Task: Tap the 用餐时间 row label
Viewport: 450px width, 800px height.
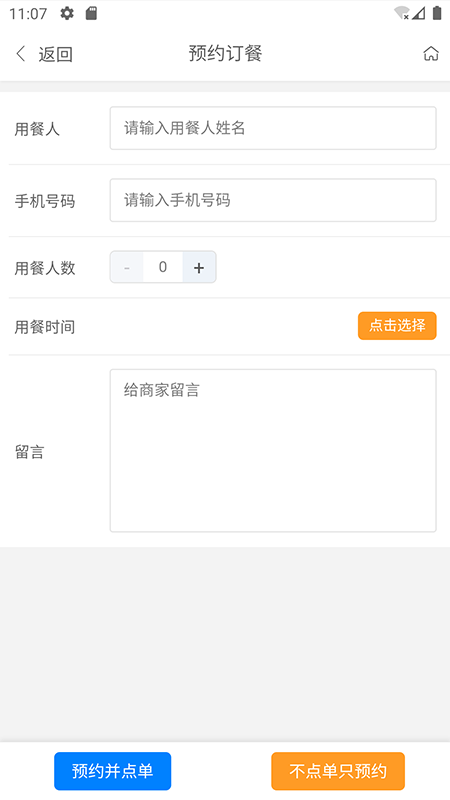Action: coord(45,327)
